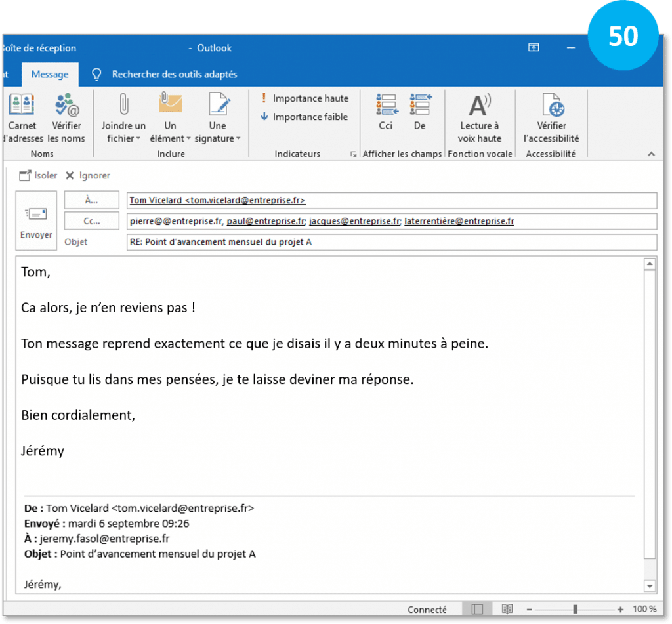Open Une signature dropdown arrow
Image resolution: width=672 pixels, height=624 pixels.
(x=239, y=139)
